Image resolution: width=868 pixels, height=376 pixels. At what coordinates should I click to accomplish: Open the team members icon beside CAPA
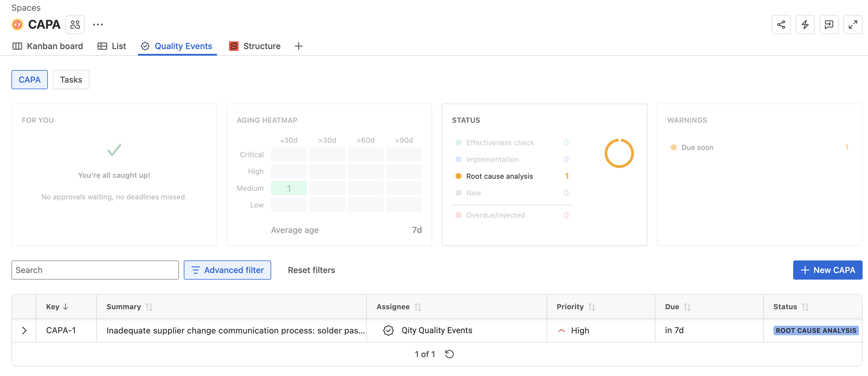75,25
